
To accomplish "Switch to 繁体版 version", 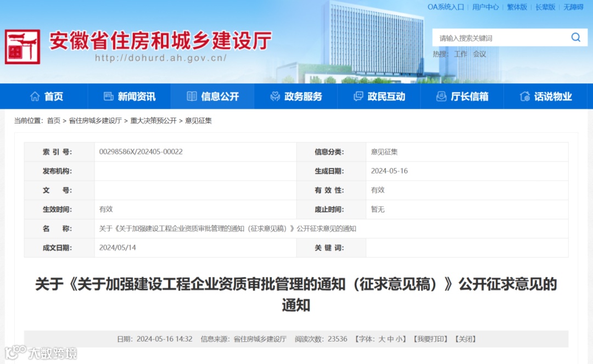I will 517,7.
